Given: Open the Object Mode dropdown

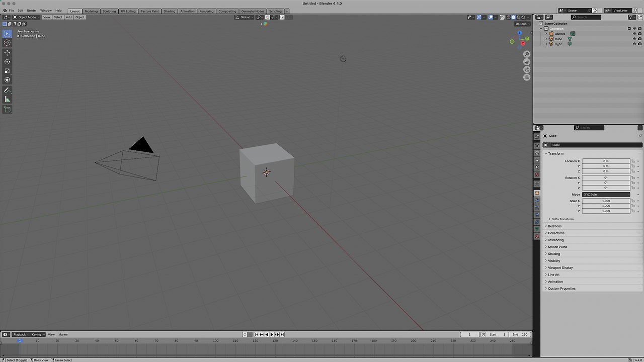Looking at the screenshot, I should point(25,17).
